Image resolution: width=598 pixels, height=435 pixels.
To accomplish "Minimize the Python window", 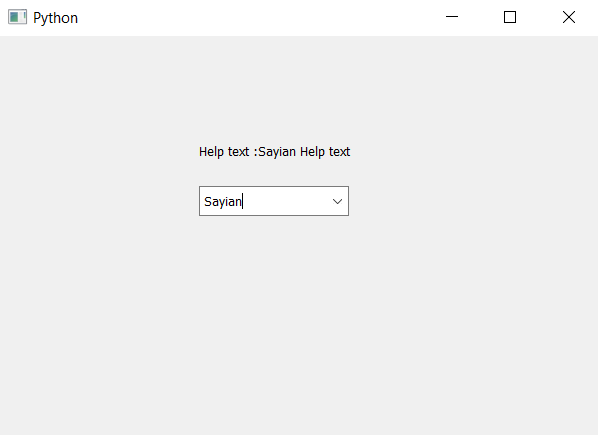I will pyautogui.click(x=452, y=17).
